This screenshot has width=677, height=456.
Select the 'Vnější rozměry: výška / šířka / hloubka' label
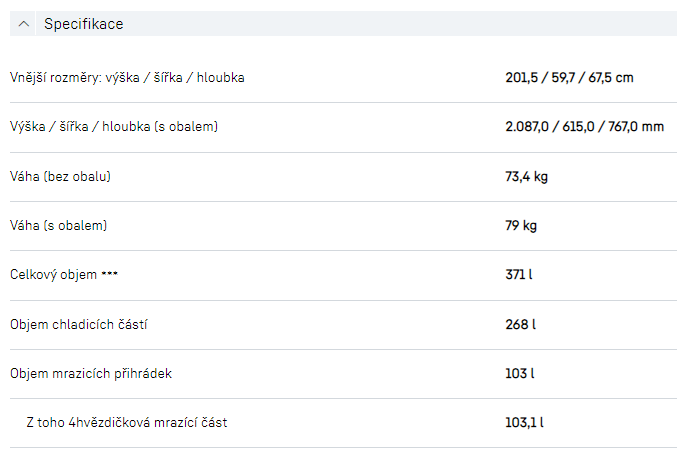click(127, 78)
